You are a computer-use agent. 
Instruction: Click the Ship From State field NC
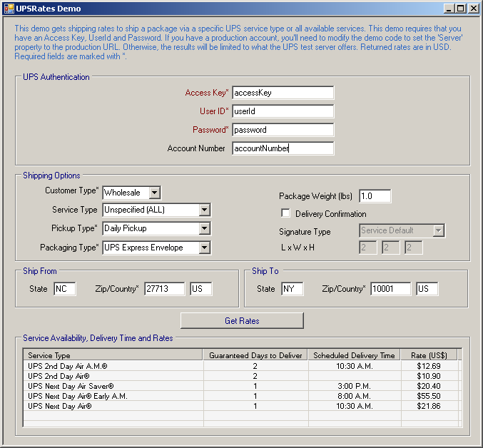click(65, 289)
